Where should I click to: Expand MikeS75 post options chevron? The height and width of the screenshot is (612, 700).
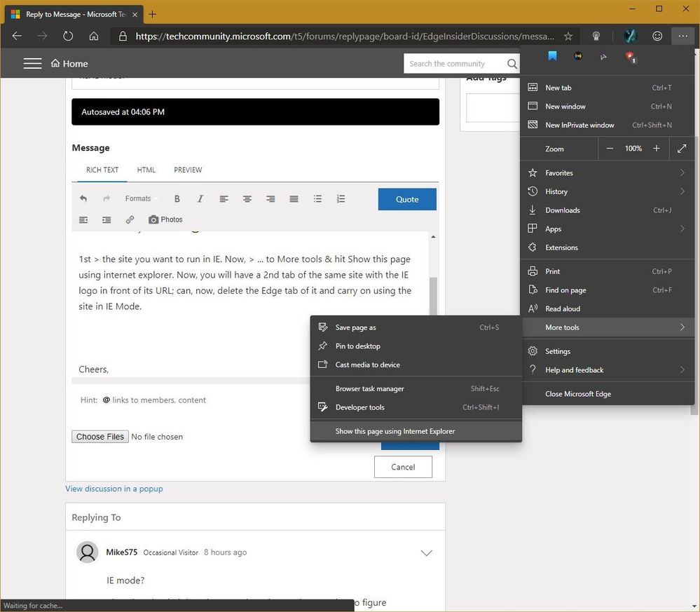[426, 552]
